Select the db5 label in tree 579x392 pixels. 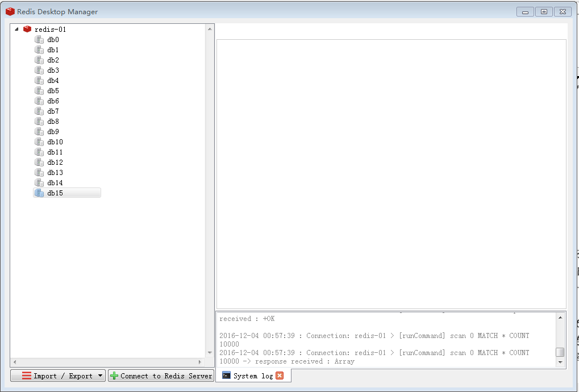click(x=53, y=91)
